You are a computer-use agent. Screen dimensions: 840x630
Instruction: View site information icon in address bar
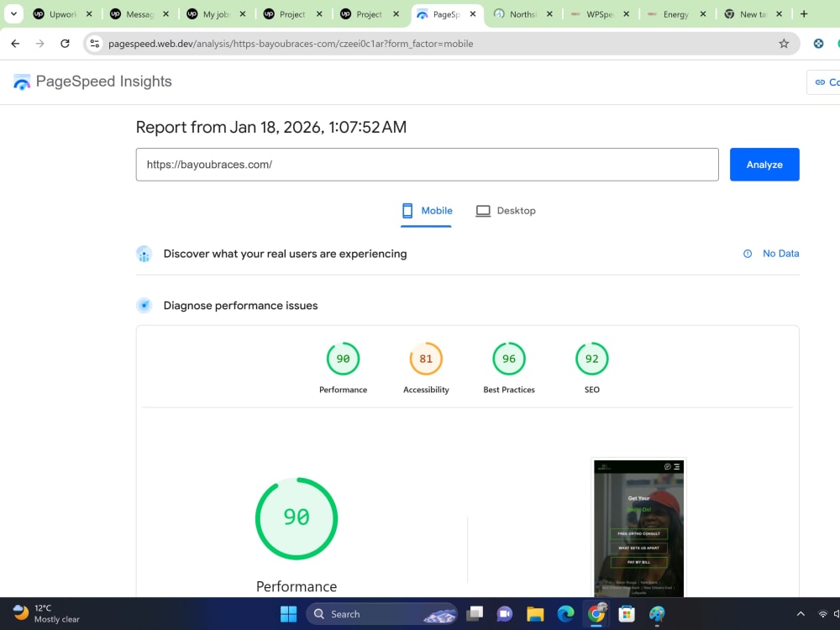pos(95,44)
